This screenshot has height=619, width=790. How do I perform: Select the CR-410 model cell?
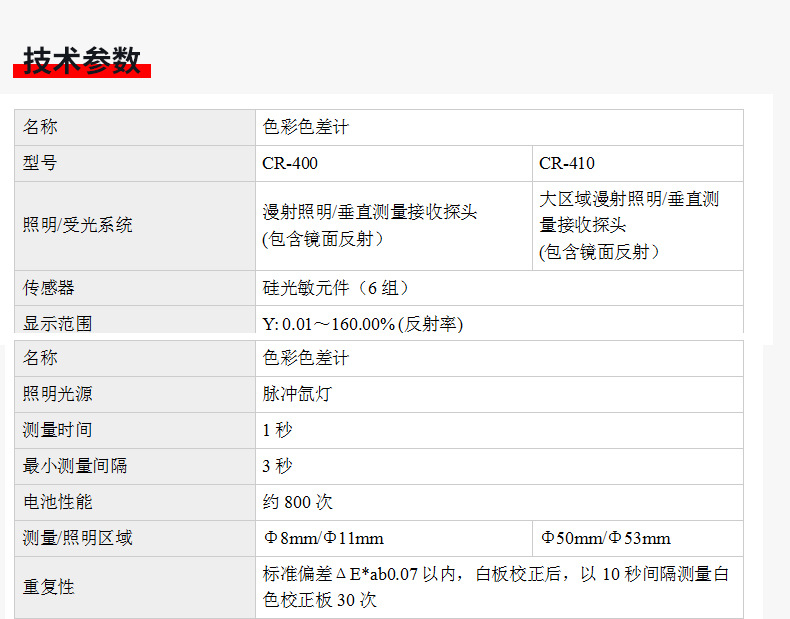tap(638, 164)
